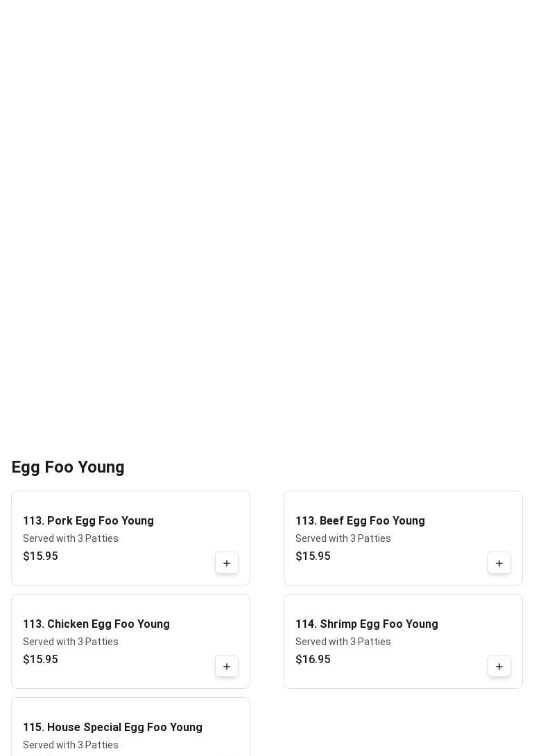Open the 114. Shrimp Egg Foo Young title

[x=367, y=624]
